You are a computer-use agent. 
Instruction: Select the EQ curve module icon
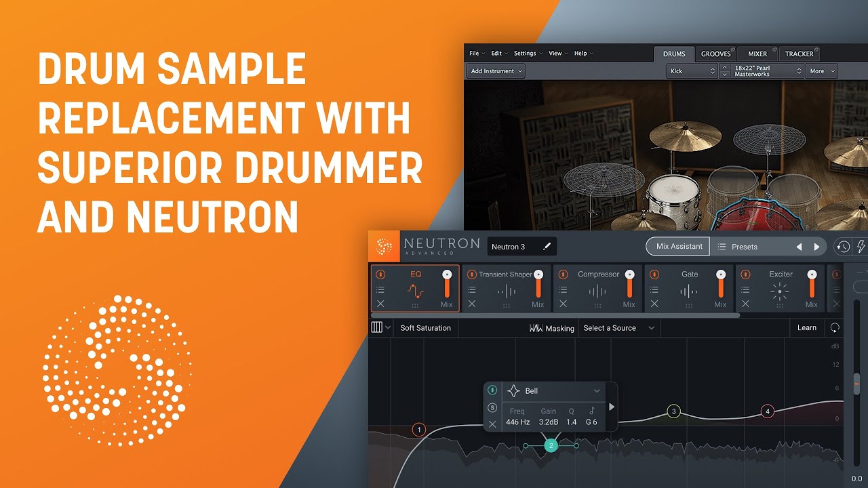pyautogui.click(x=416, y=292)
